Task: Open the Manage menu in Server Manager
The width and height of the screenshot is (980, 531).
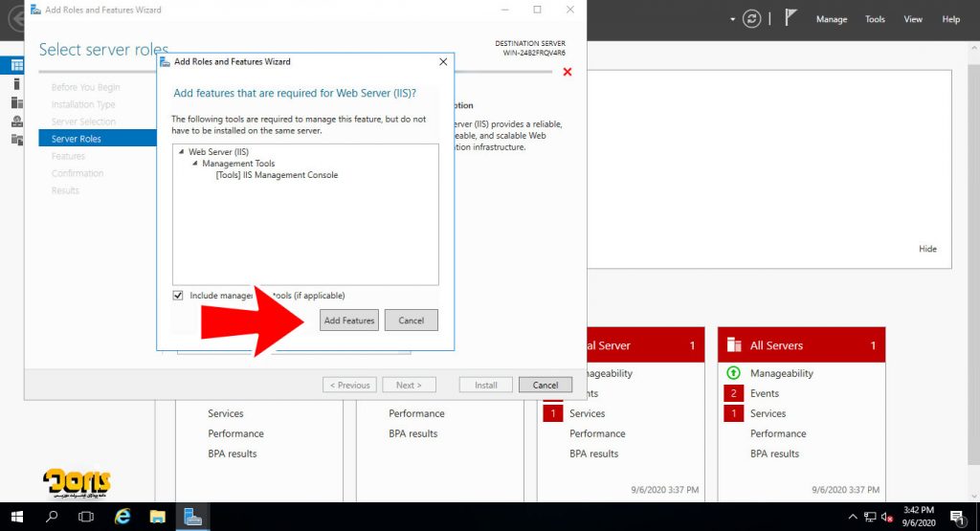Action: [x=832, y=19]
